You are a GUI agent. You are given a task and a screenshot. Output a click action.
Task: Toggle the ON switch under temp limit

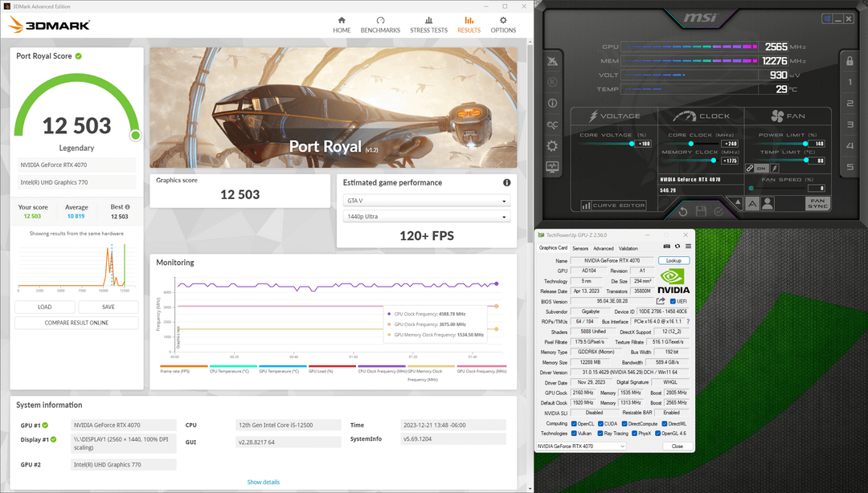[762, 168]
